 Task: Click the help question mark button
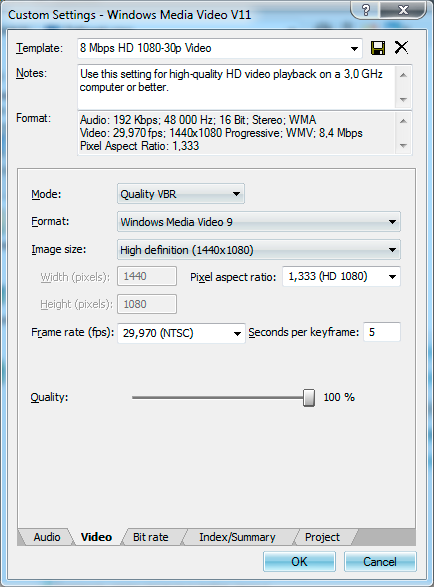tap(365, 10)
